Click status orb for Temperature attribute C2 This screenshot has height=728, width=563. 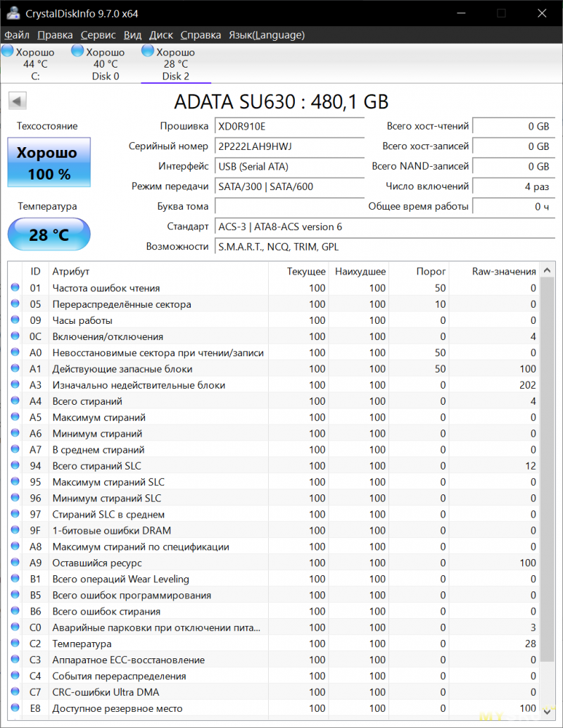coord(15,644)
